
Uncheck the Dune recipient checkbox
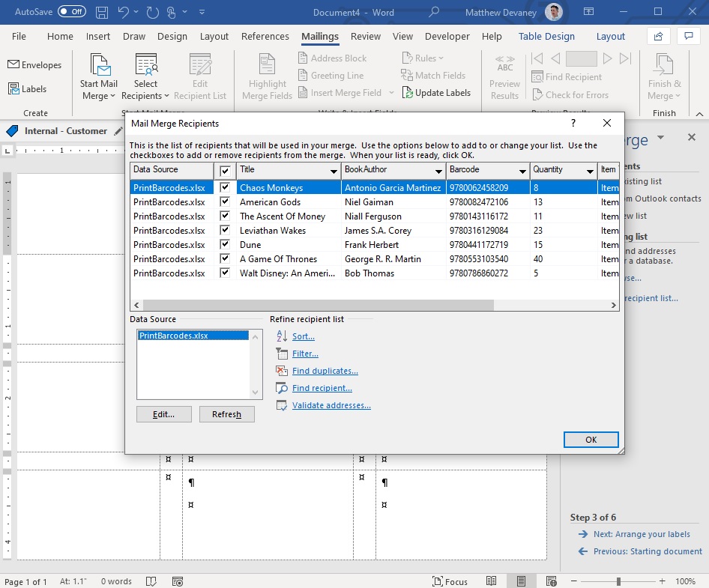coord(225,244)
